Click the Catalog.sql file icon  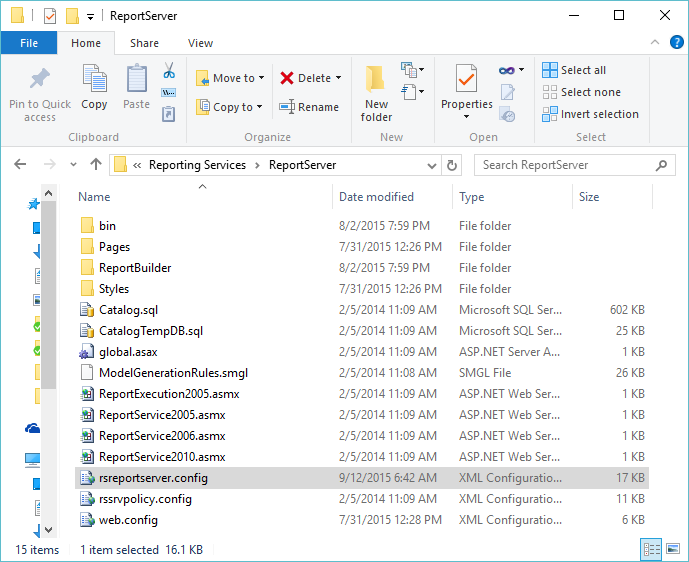click(x=87, y=310)
